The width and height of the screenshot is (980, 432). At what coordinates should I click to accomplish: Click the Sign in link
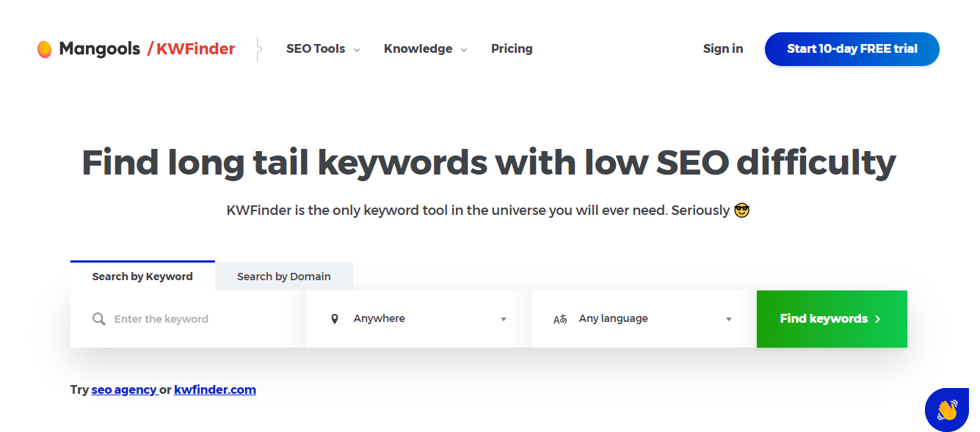(722, 49)
